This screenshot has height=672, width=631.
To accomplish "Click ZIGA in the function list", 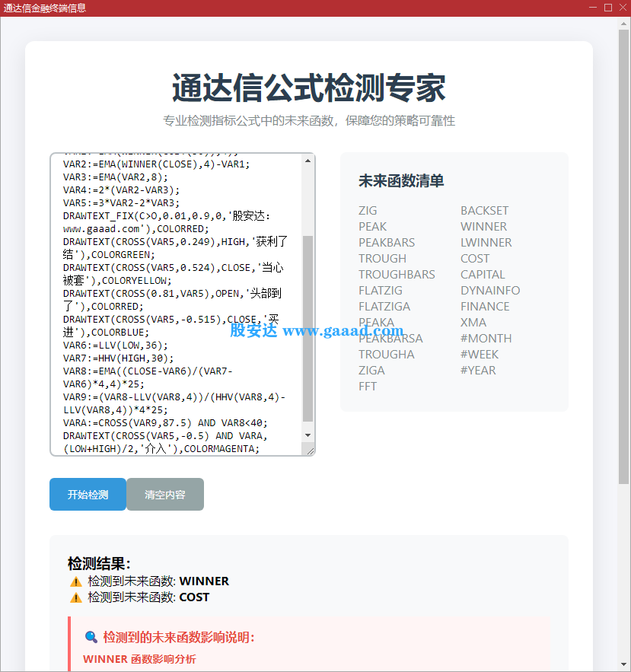I will [x=371, y=371].
